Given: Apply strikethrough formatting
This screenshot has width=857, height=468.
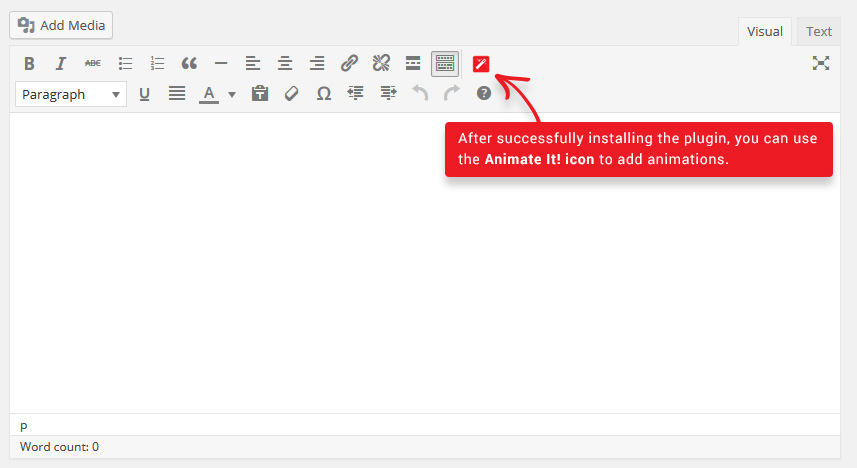Looking at the screenshot, I should pyautogui.click(x=93, y=64).
